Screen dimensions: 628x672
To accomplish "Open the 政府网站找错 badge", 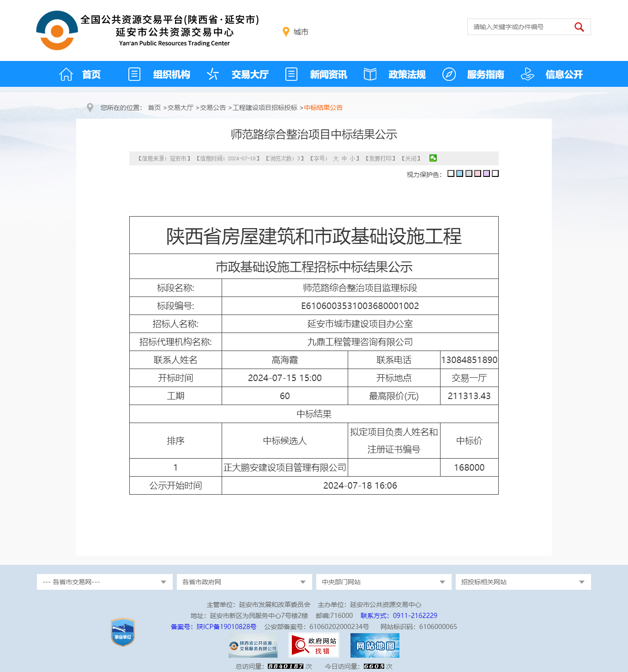I will click(314, 645).
